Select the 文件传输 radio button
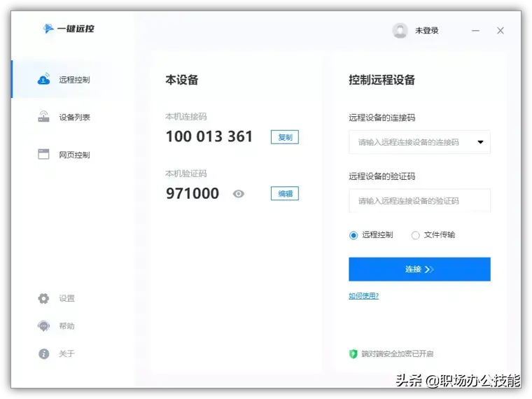Image resolution: width=532 pixels, height=399 pixels. pyautogui.click(x=415, y=235)
